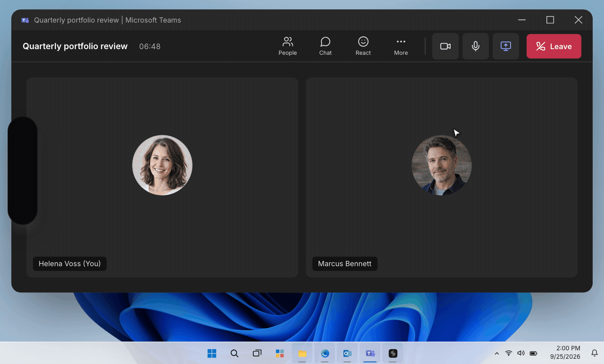This screenshot has width=604, height=364.
Task: Share your screen in the meeting
Action: (506, 46)
